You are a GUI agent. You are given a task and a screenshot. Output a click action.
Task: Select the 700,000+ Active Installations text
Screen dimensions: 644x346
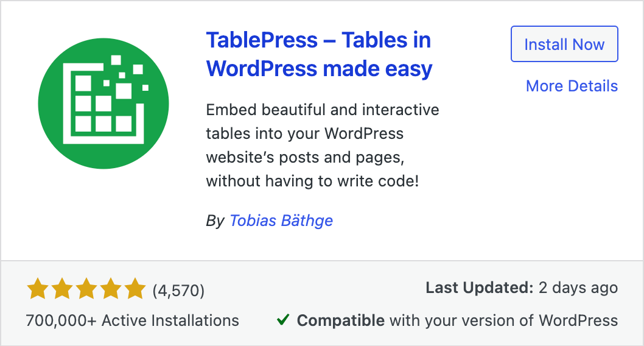tap(132, 320)
